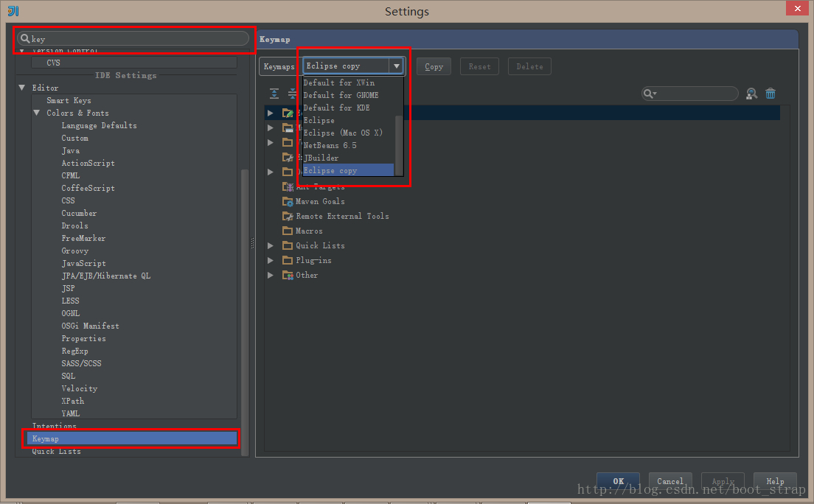Click the magnifier icon in the keymap action filter
Image resolution: width=814 pixels, height=504 pixels.
650,94
